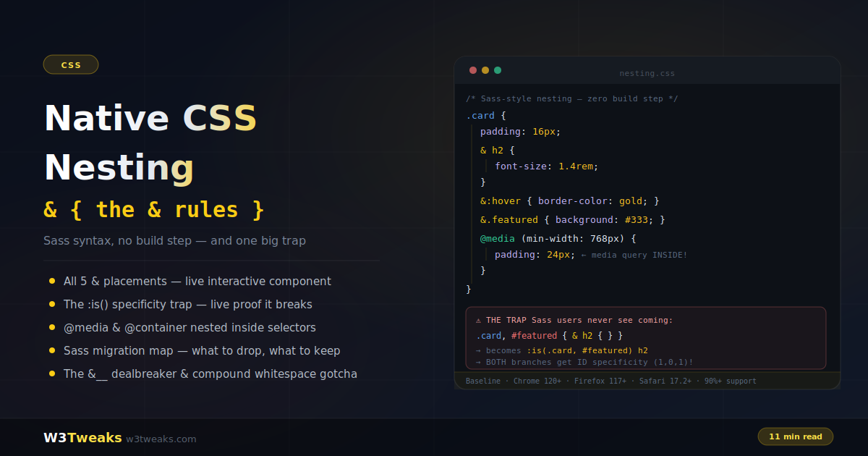
Task: Visit the w3tweaks.com link
Action: point(161,439)
